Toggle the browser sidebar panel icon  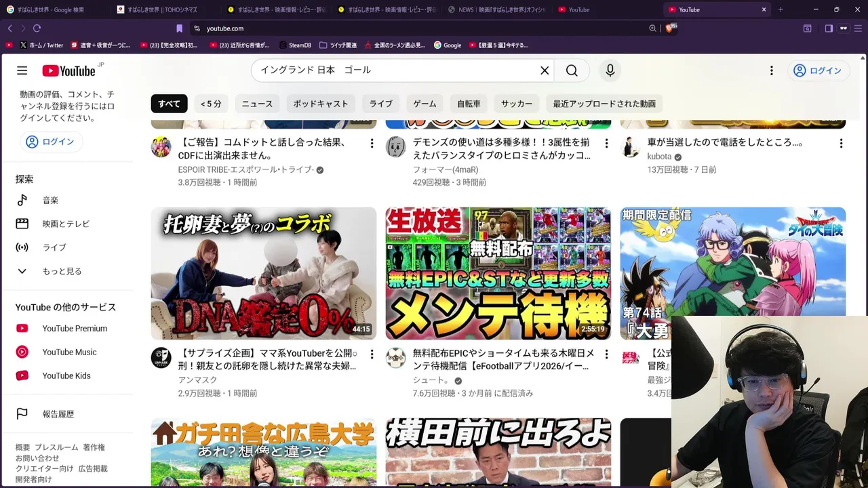click(x=829, y=28)
